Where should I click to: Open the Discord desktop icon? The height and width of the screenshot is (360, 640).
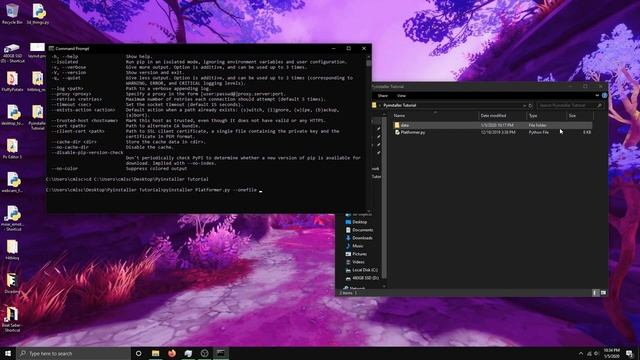[x=11, y=283]
